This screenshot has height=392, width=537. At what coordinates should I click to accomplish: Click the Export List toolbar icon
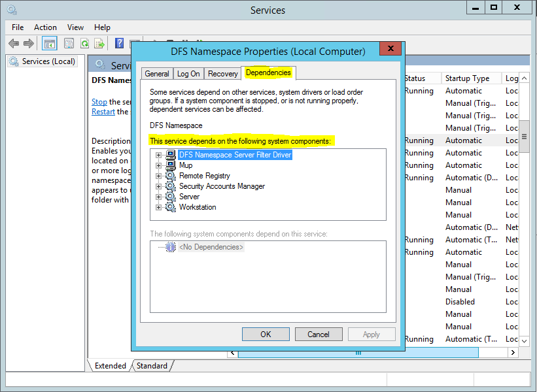pos(99,43)
